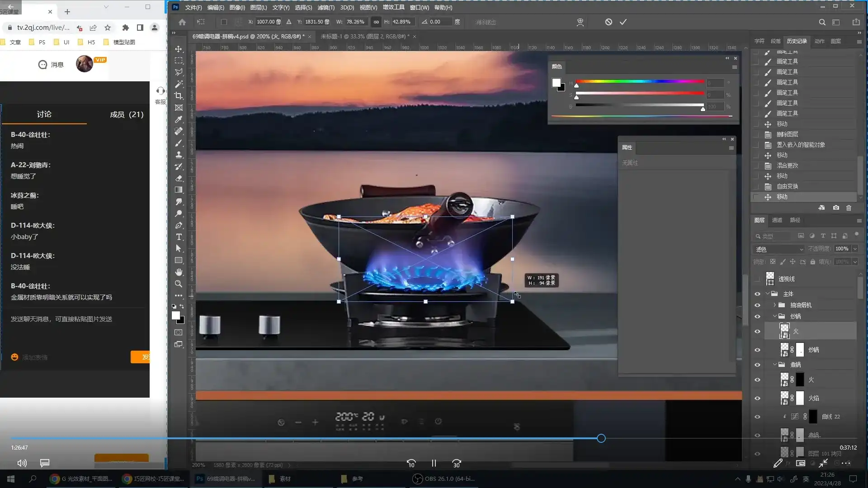Select the Type tool
868x488 pixels.
179,237
